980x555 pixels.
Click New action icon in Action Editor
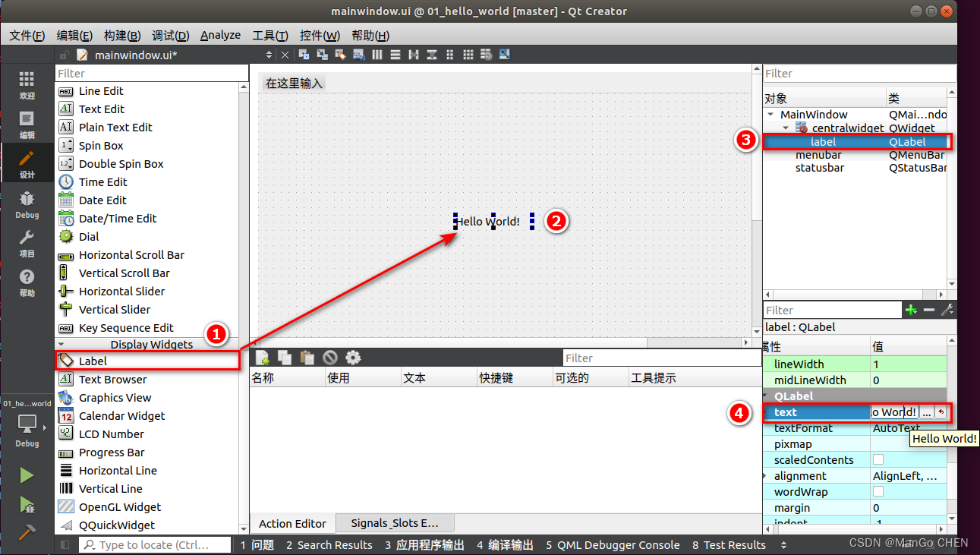tap(263, 358)
